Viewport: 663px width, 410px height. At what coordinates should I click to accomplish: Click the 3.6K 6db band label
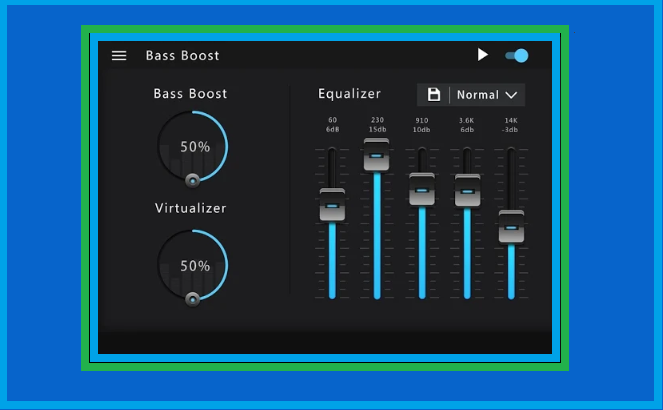467,125
